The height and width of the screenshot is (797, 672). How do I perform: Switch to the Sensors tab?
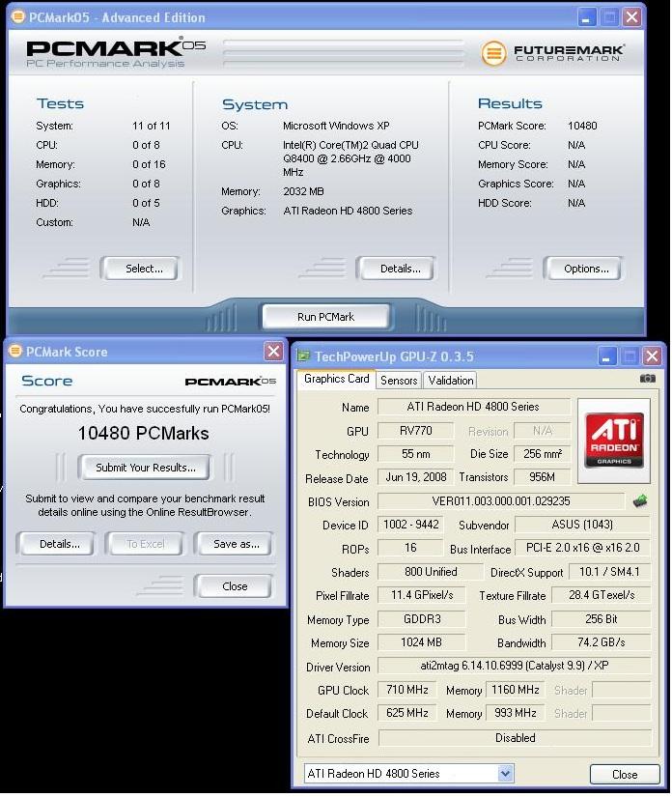click(399, 382)
